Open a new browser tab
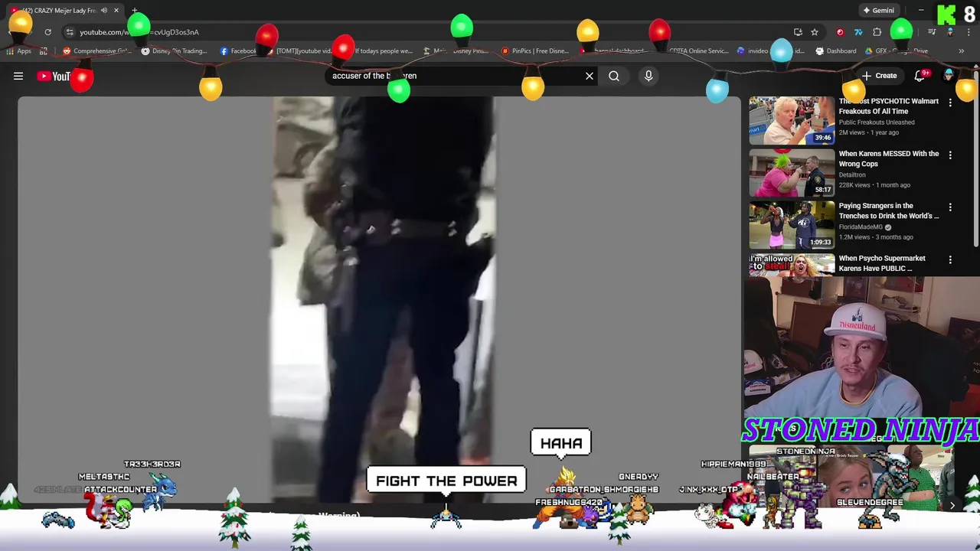The height and width of the screenshot is (551, 980). point(134,11)
